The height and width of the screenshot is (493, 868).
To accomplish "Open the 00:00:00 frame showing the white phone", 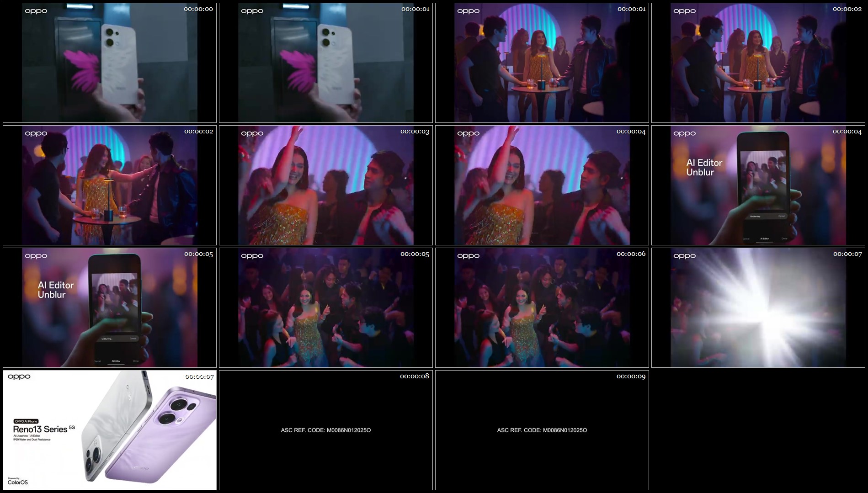I will 110,63.
